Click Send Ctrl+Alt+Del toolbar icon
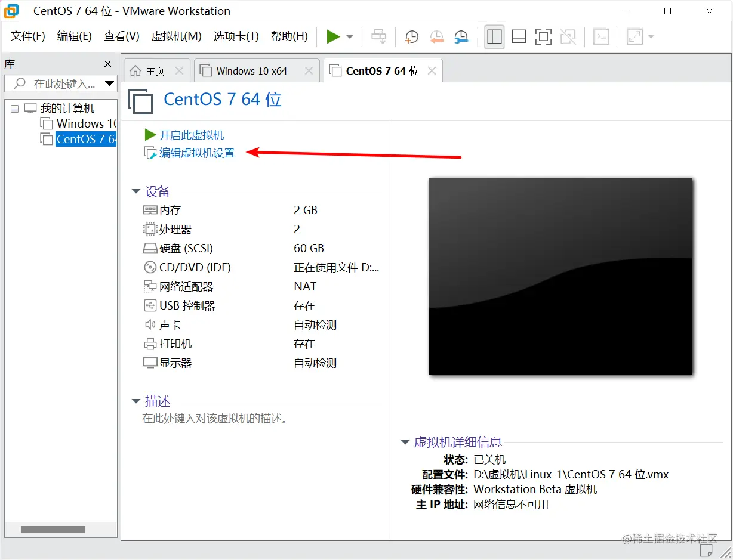The image size is (733, 560). [378, 37]
